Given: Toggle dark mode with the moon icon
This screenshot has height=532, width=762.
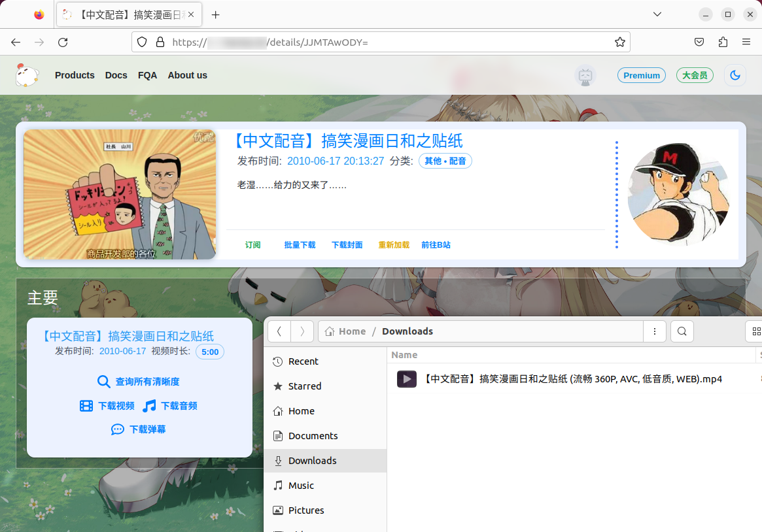Looking at the screenshot, I should point(735,75).
